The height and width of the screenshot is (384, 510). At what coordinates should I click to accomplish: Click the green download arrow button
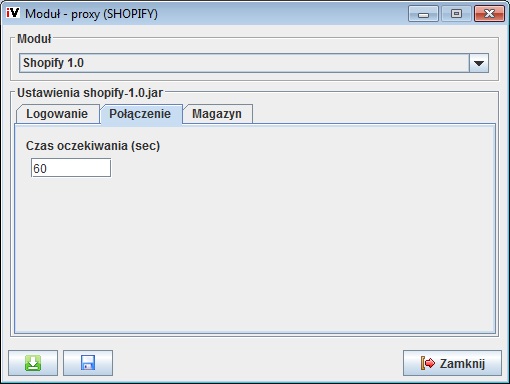(x=33, y=363)
